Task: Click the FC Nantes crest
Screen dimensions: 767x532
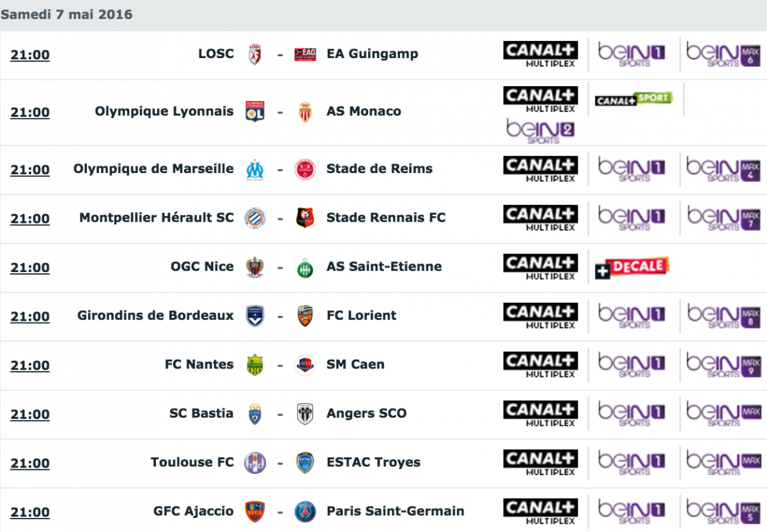Action: [255, 365]
